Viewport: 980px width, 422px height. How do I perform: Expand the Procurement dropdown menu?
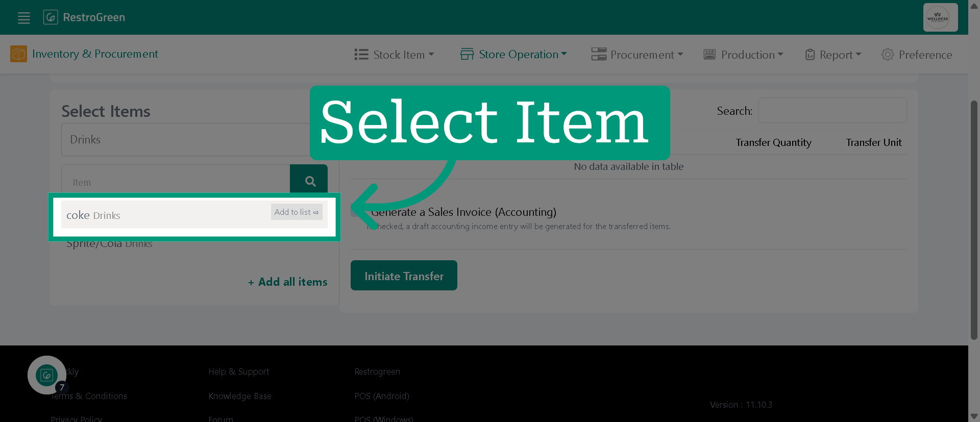(x=637, y=55)
